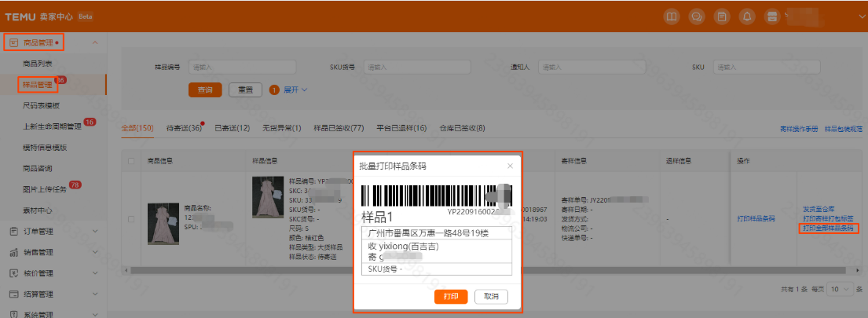The width and height of the screenshot is (868, 318).
Task: Expand the 结算管理 chevron
Action: click(95, 294)
